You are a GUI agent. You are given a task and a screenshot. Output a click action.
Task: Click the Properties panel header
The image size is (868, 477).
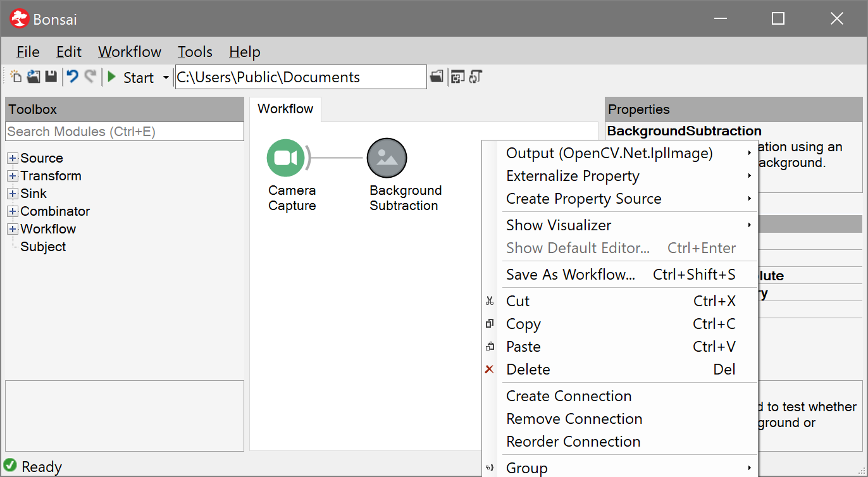(x=733, y=109)
